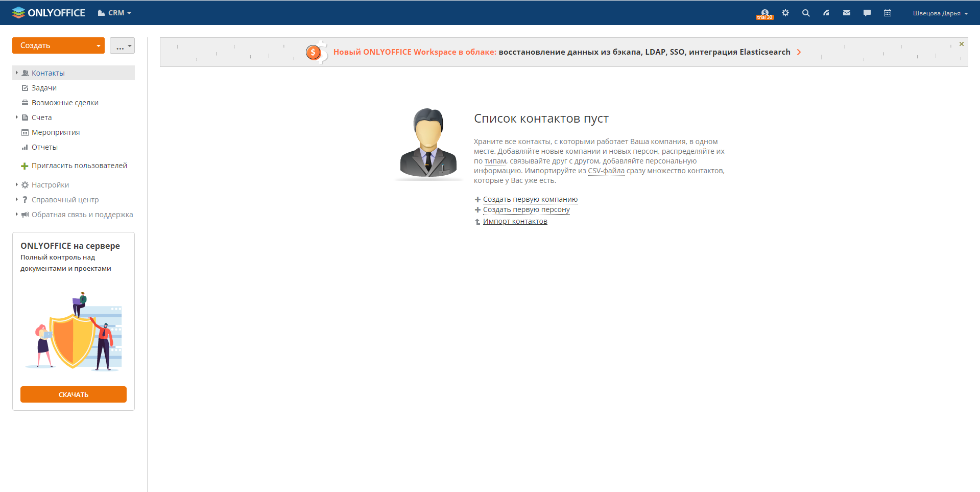The image size is (980, 492).
Task: Click the Список контактов пуст heading
Action: (541, 119)
